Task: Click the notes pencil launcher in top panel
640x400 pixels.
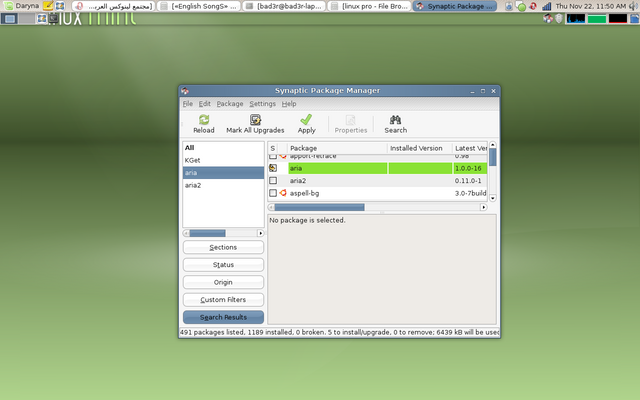Action: (x=48, y=6)
